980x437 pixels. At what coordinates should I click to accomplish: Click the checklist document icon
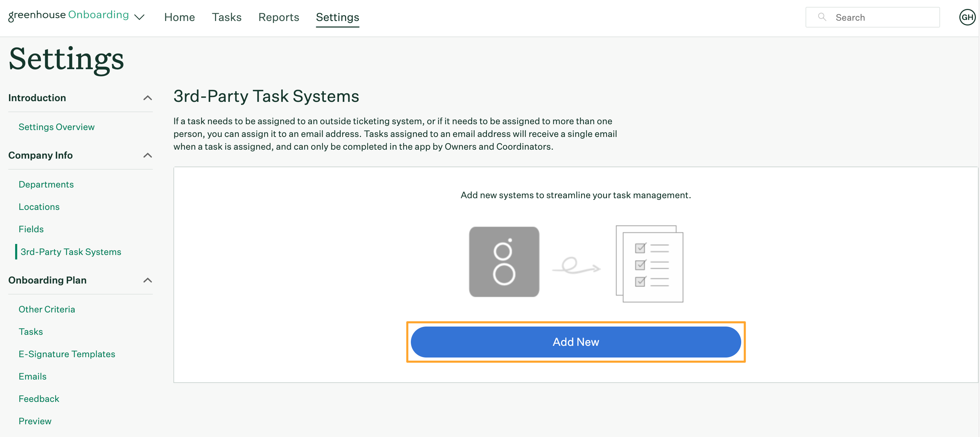tap(649, 263)
